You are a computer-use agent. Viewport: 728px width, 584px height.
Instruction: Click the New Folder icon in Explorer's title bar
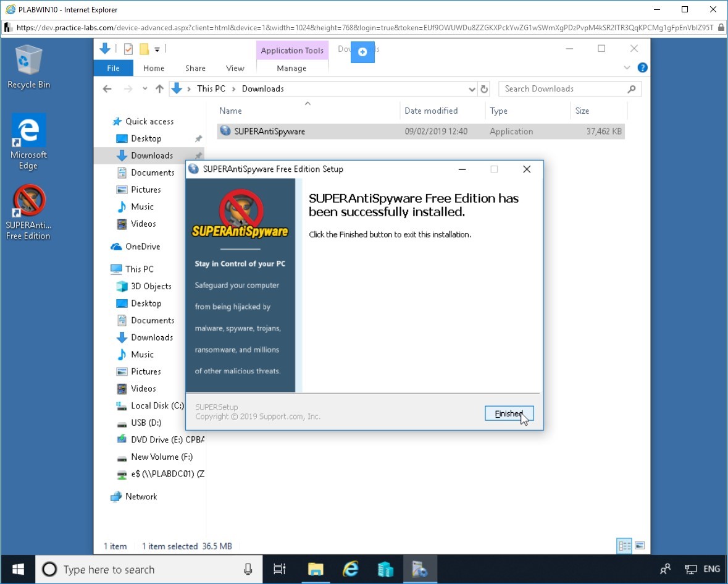coord(144,49)
